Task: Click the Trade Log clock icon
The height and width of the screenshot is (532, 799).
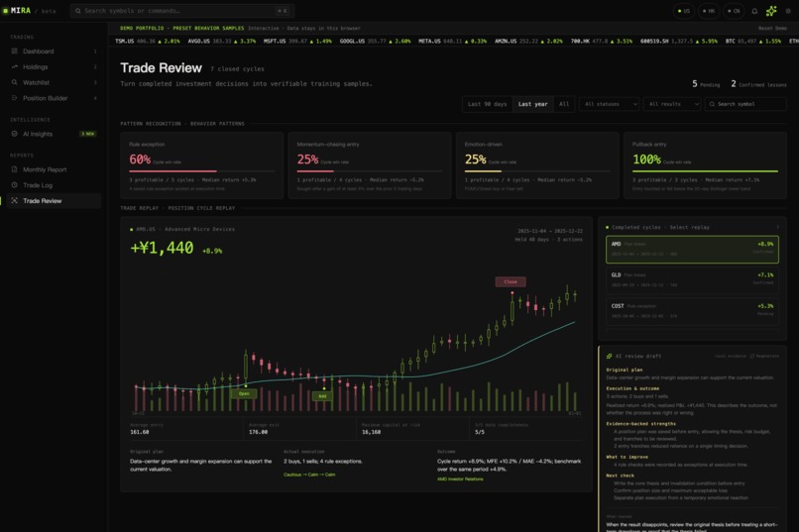Action: point(14,185)
